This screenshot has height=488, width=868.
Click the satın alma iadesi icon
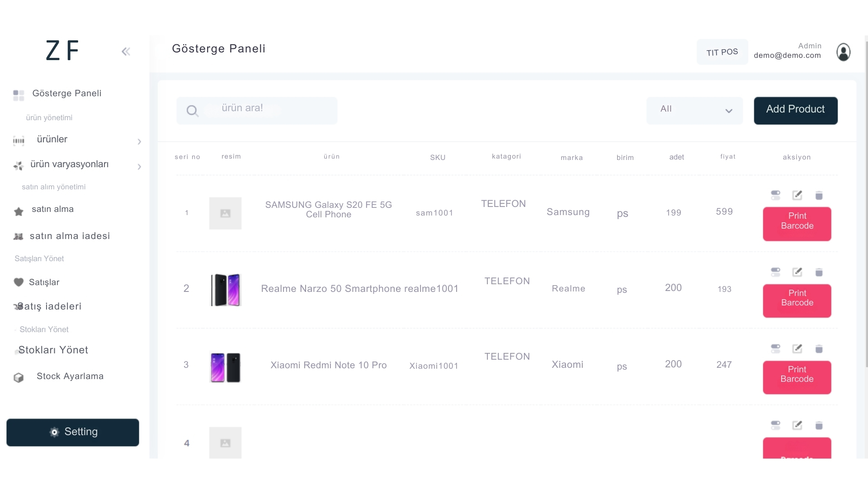pyautogui.click(x=18, y=236)
